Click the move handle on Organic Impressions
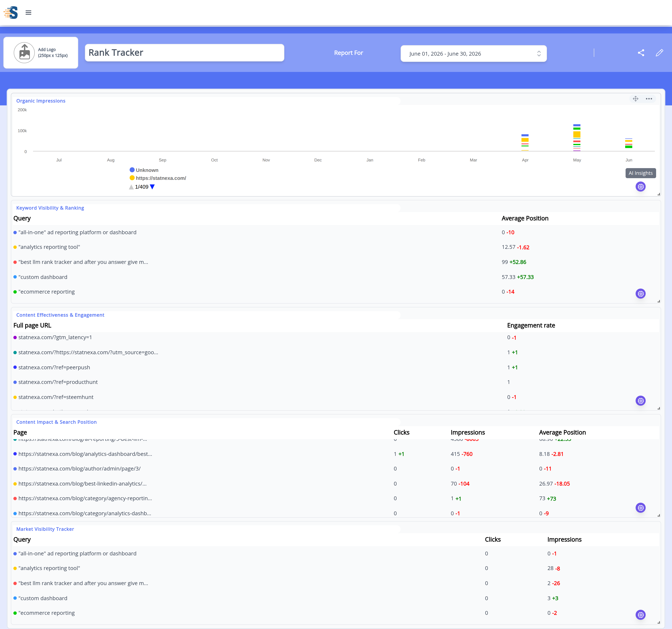The width and height of the screenshot is (672, 629). point(635,99)
